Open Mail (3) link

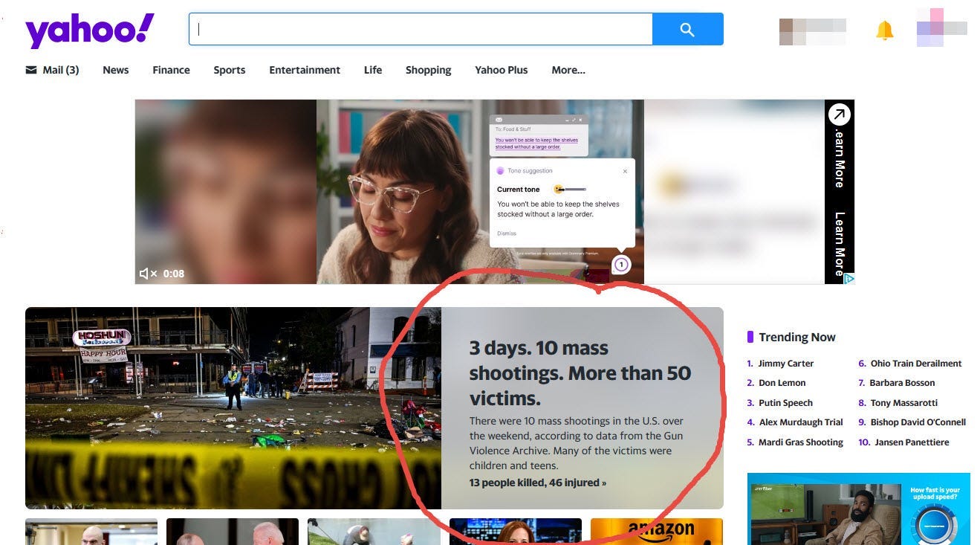(x=60, y=70)
